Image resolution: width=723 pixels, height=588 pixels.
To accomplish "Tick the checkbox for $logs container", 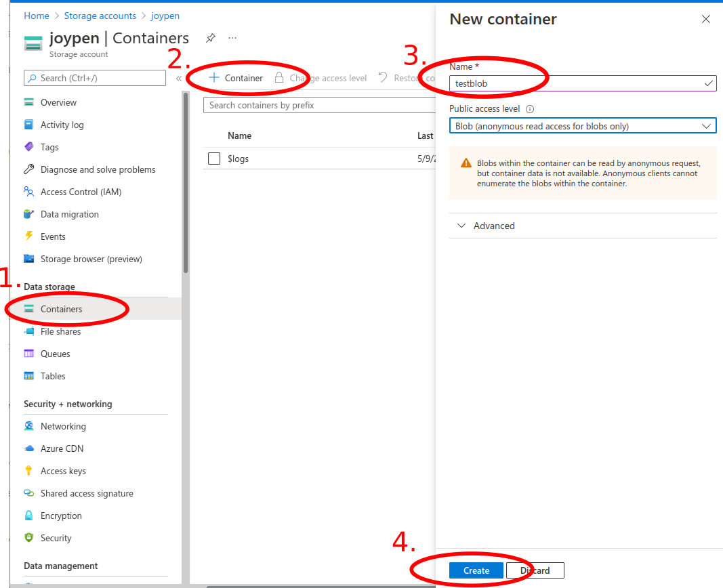I will point(214,159).
